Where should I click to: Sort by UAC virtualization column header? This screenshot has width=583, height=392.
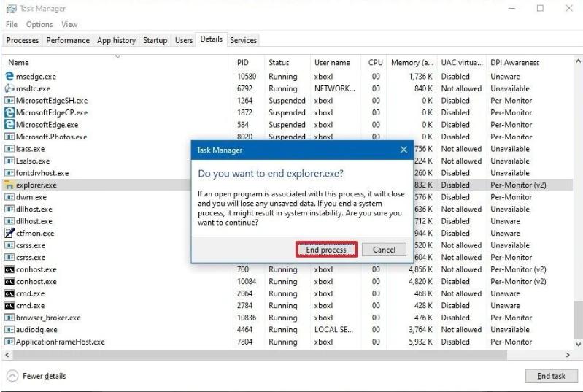462,63
